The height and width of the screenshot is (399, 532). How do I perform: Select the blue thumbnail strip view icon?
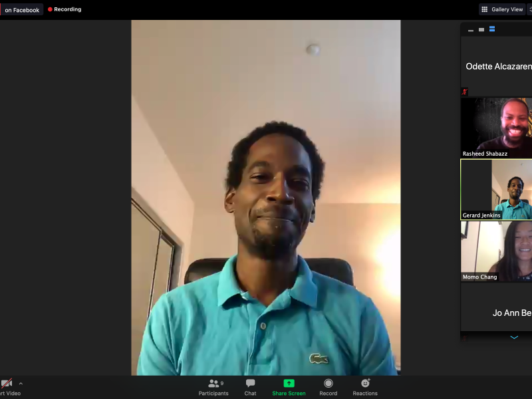point(492,29)
